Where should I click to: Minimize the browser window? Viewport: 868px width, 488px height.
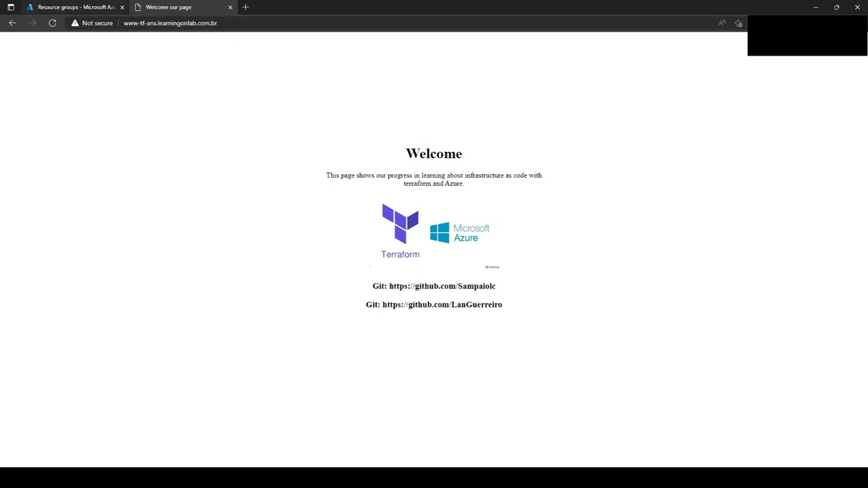pyautogui.click(x=816, y=7)
